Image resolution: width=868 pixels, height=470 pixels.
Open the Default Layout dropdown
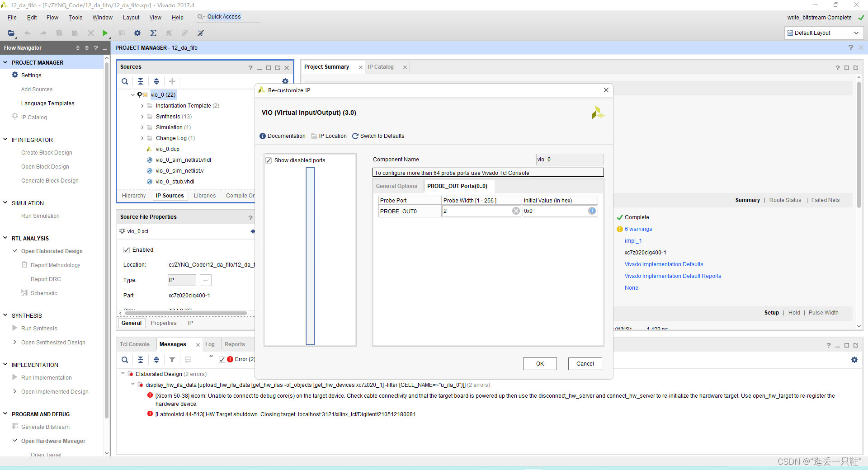pos(824,33)
